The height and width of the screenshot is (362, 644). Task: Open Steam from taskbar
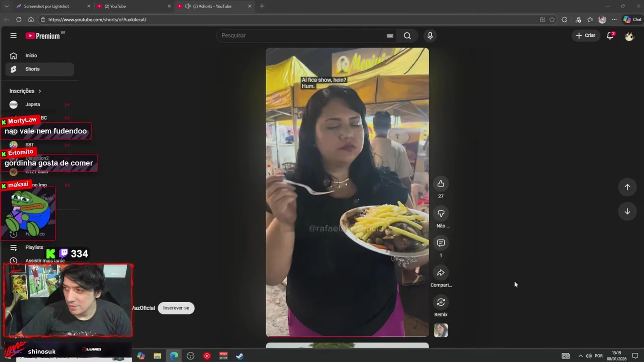(240, 356)
